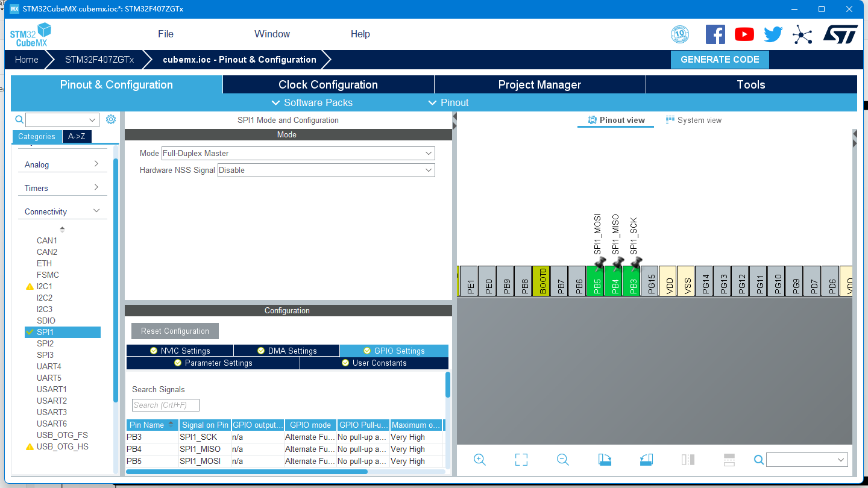Rotate the chip view clockwise icon
Screen dimensions: 868x488
[605, 460]
